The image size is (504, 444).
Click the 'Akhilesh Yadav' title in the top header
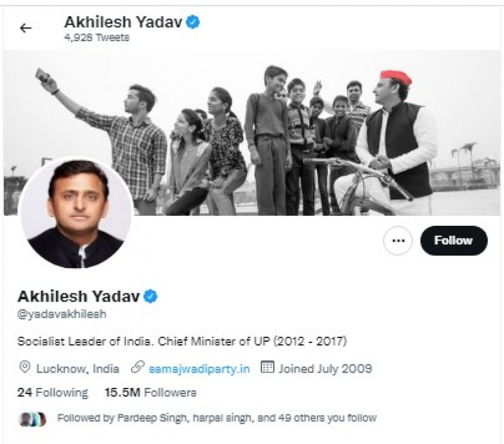pos(123,22)
